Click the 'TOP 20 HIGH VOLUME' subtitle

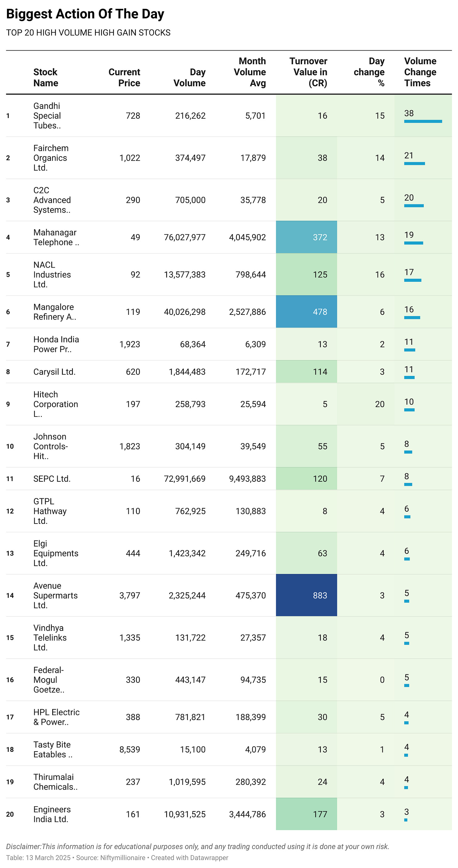point(88,33)
